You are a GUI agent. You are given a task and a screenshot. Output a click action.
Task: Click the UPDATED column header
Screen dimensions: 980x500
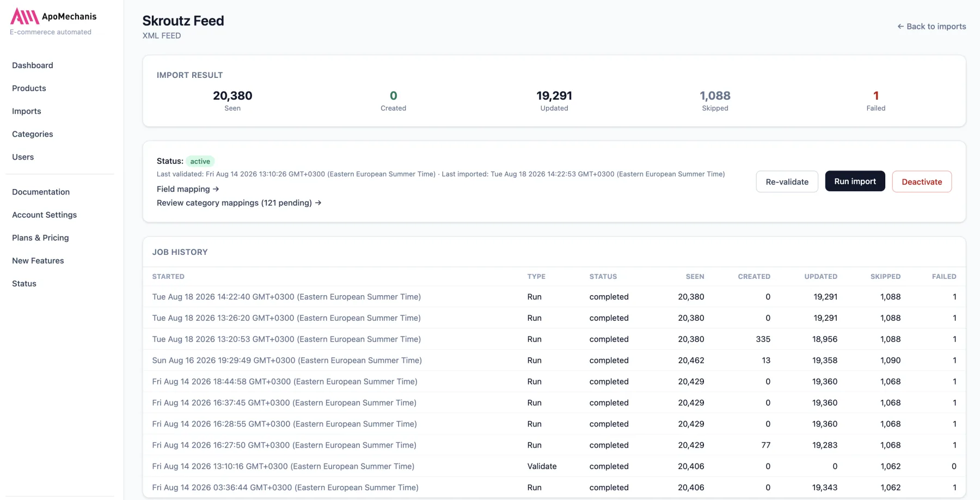821,277
